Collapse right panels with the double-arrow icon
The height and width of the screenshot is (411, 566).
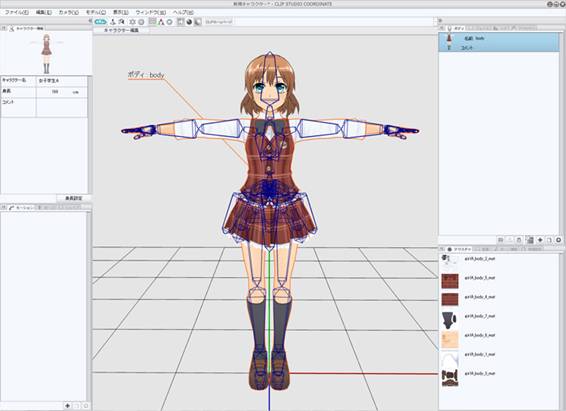[440, 21]
